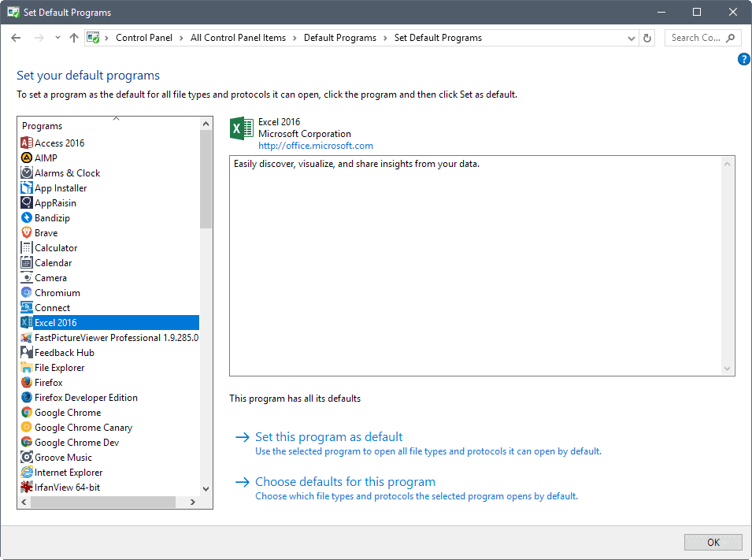
Task: Click the Excel 2016 list icon
Action: 27,322
